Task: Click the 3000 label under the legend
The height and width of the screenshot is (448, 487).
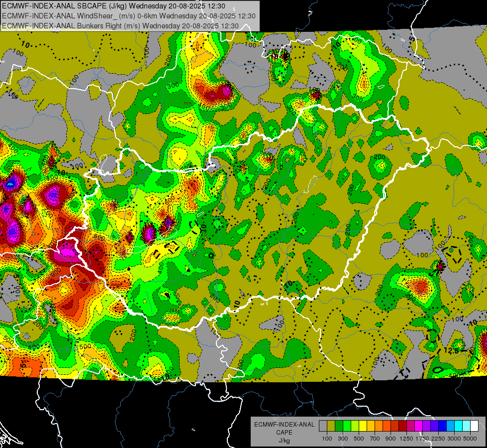Action: pos(454,439)
